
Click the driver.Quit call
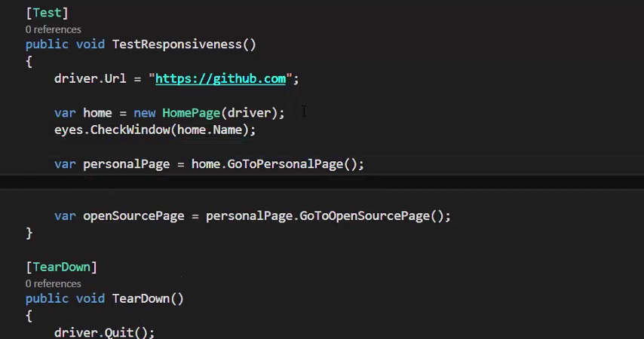(104, 332)
